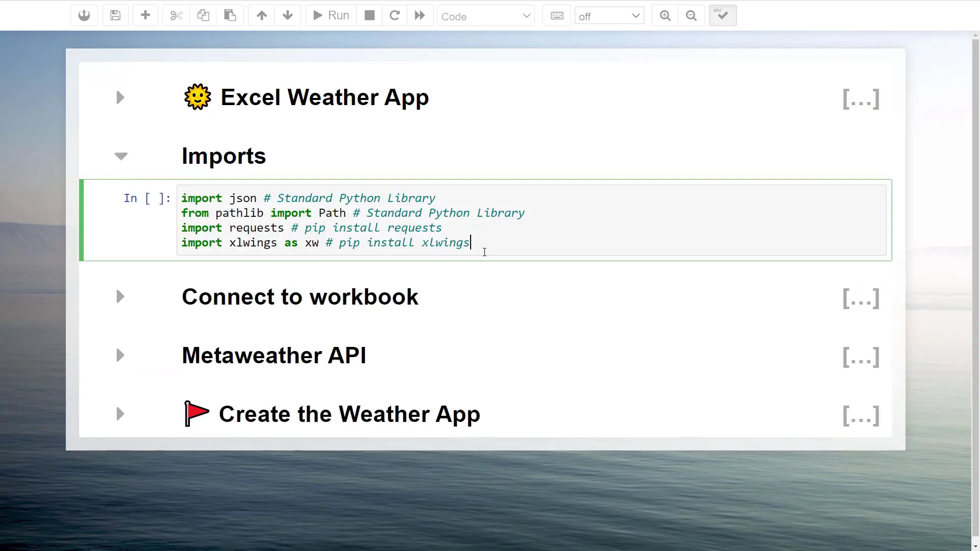Expand the Connect to workbook section
This screenshot has width=980, height=551.
(x=120, y=296)
